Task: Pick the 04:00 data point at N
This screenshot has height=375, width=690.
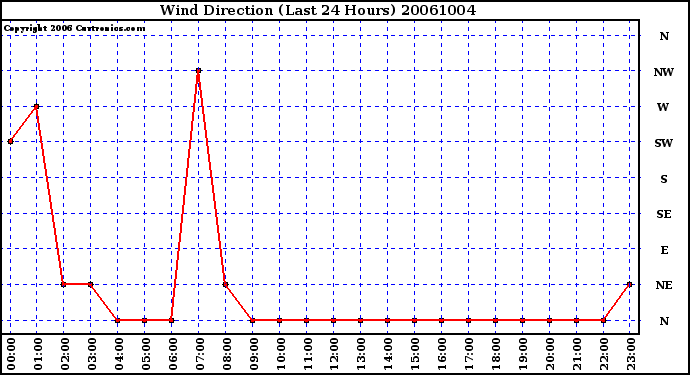Action: [117, 320]
